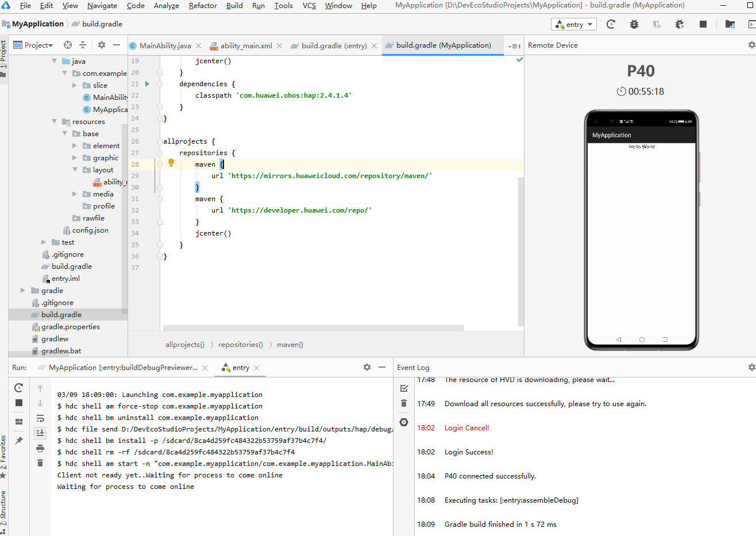This screenshot has width=756, height=536.
Task: Click the Run refresh icon in top toolbar
Action: click(611, 24)
